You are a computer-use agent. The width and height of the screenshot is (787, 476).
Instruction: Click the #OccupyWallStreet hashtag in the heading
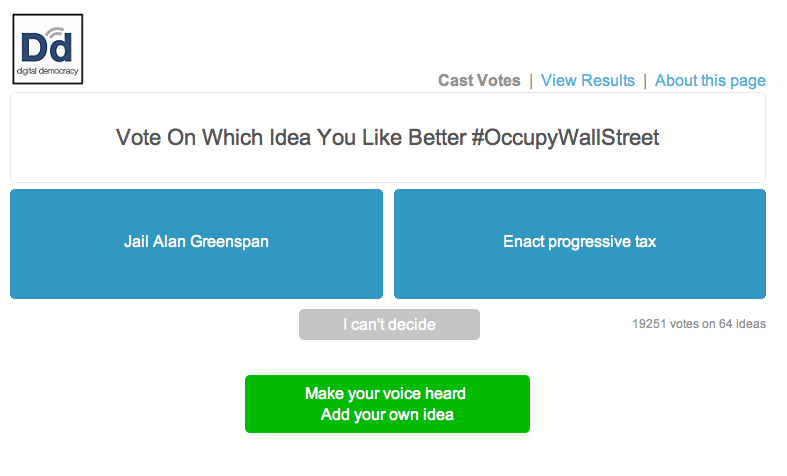(x=566, y=138)
